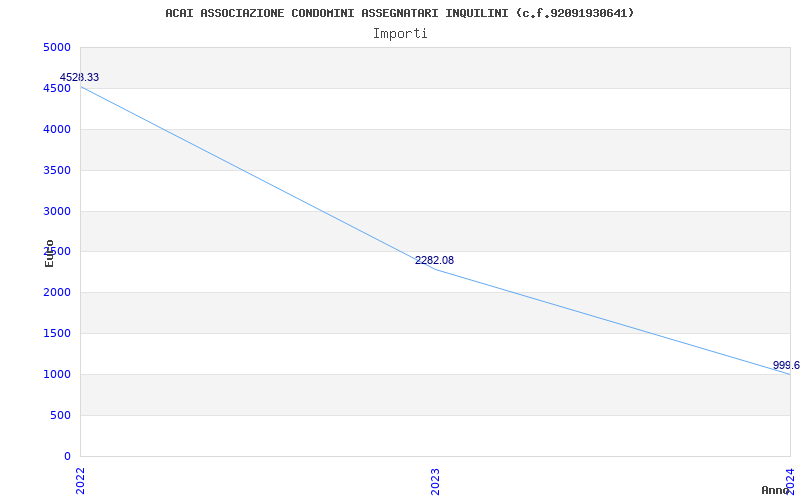Viewport: 800px width, 500px height.
Task: Click the 'Importi' subtitle
Action: pos(400,34)
